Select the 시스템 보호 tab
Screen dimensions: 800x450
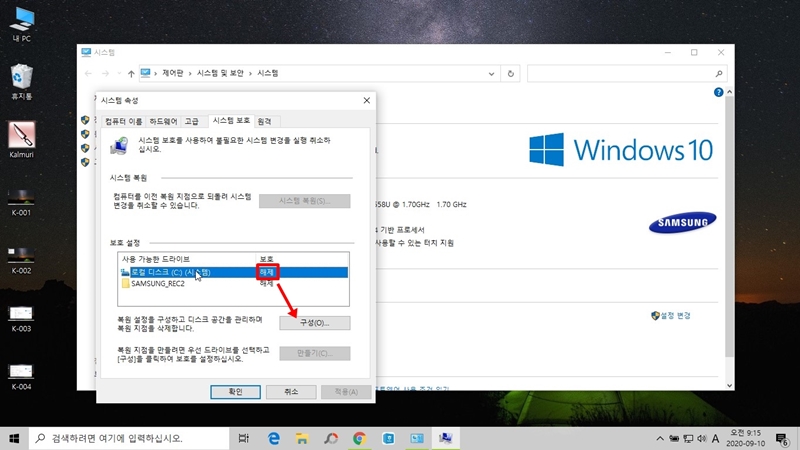click(x=231, y=120)
